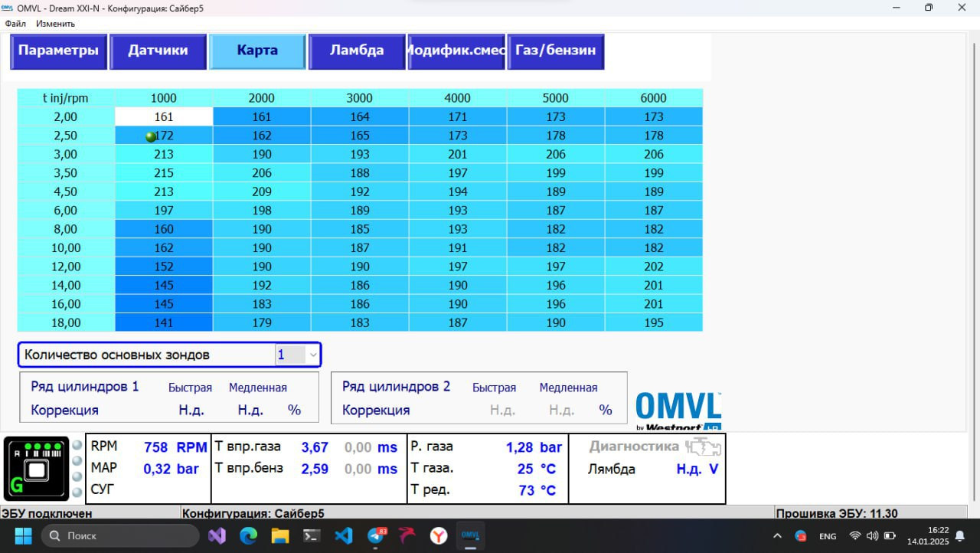Click the green map position marker dot
This screenshot has width=980, height=553.
coord(151,136)
